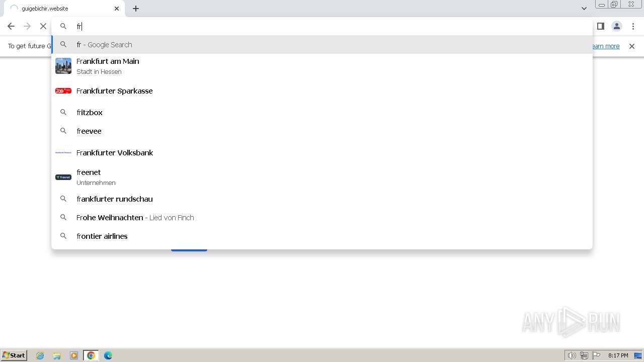Click the search icon beside frontier airlines
644x362 pixels.
63,236
